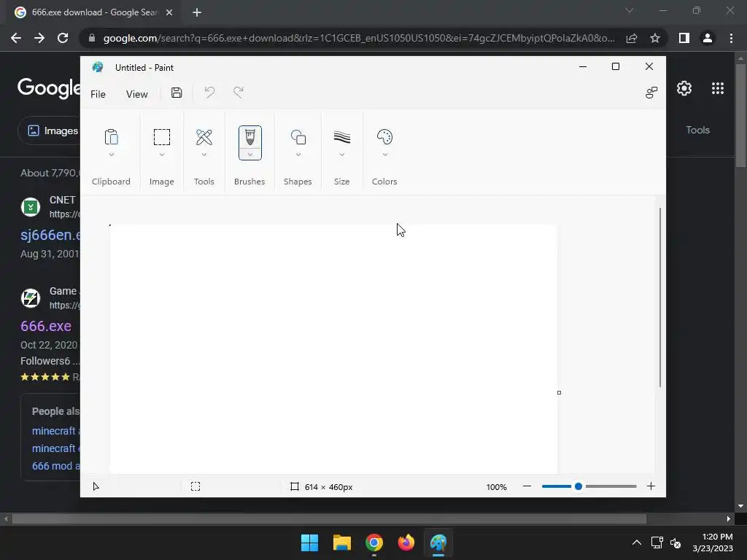This screenshot has height=560, width=747.
Task: Click the cursor position icon in status bar
Action: click(x=96, y=486)
